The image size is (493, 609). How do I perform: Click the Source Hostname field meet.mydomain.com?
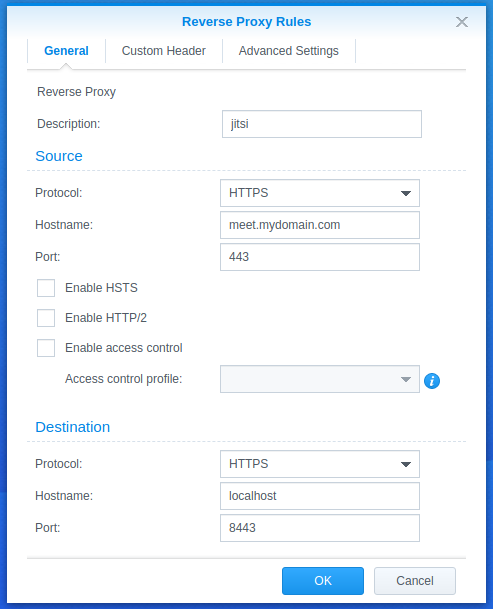(x=320, y=225)
